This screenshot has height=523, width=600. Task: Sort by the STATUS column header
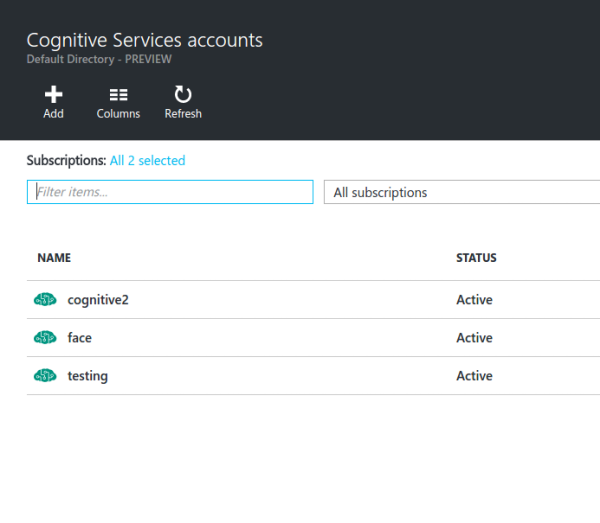coord(476,258)
